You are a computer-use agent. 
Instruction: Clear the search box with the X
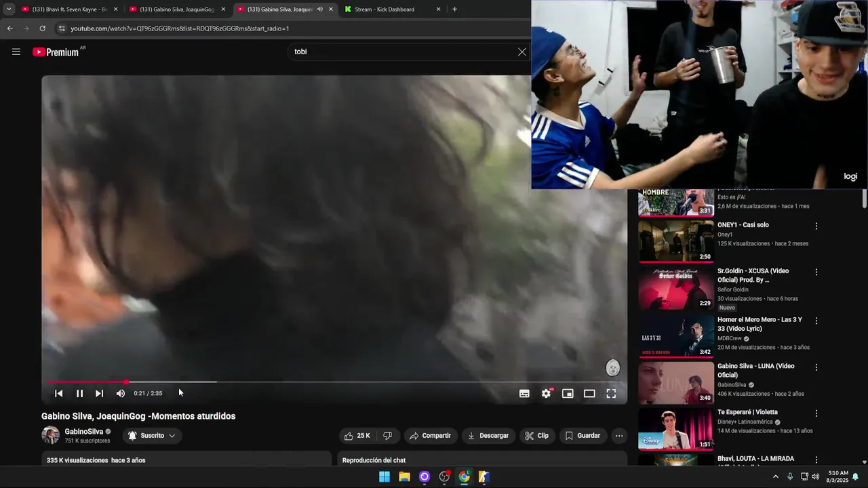pyautogui.click(x=521, y=52)
